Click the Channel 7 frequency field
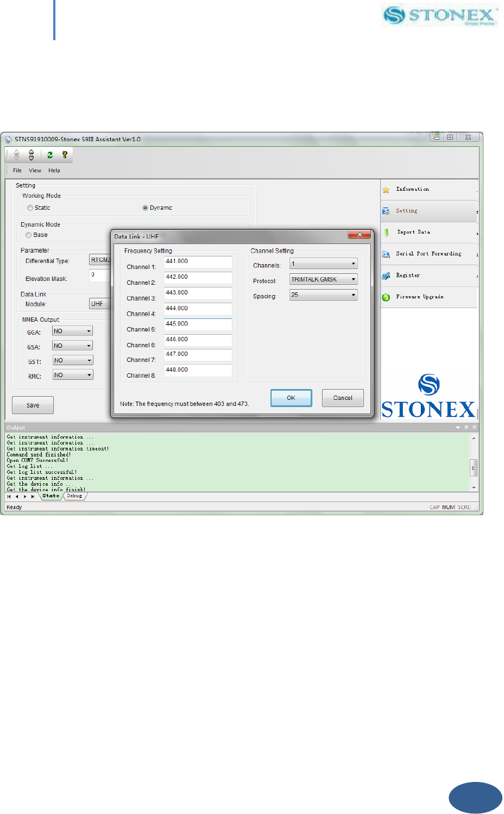The height and width of the screenshot is (814, 504). [198, 354]
